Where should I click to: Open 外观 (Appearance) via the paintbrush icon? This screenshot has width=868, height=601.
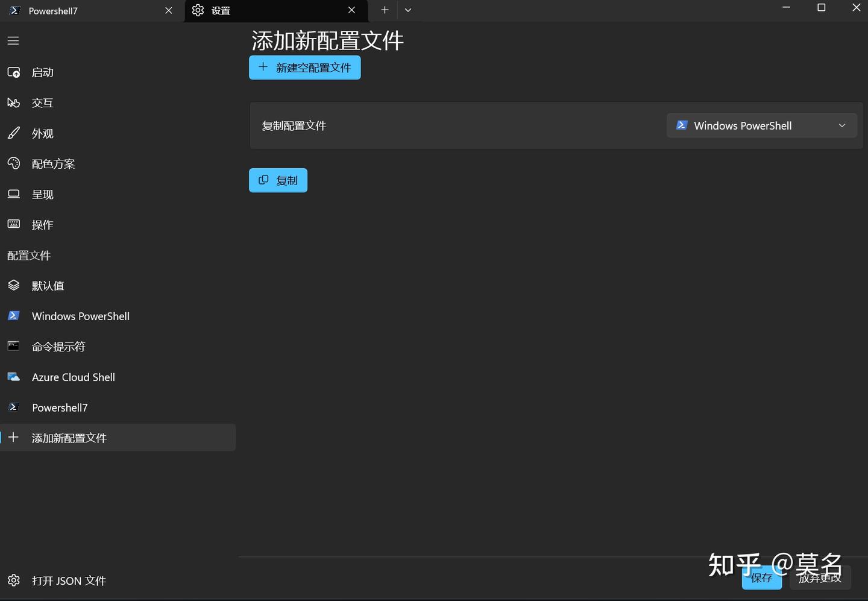coord(13,133)
